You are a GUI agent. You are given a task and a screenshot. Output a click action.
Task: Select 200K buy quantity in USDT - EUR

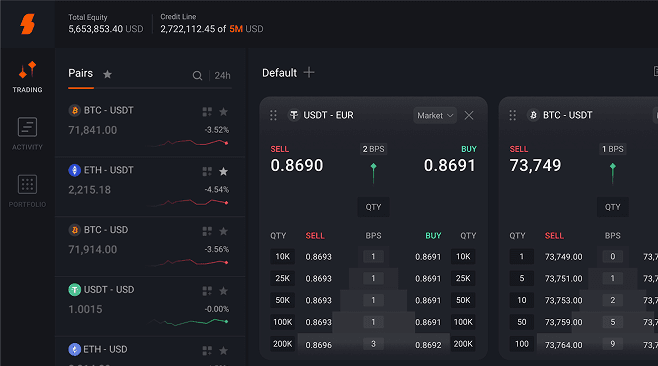pos(463,344)
